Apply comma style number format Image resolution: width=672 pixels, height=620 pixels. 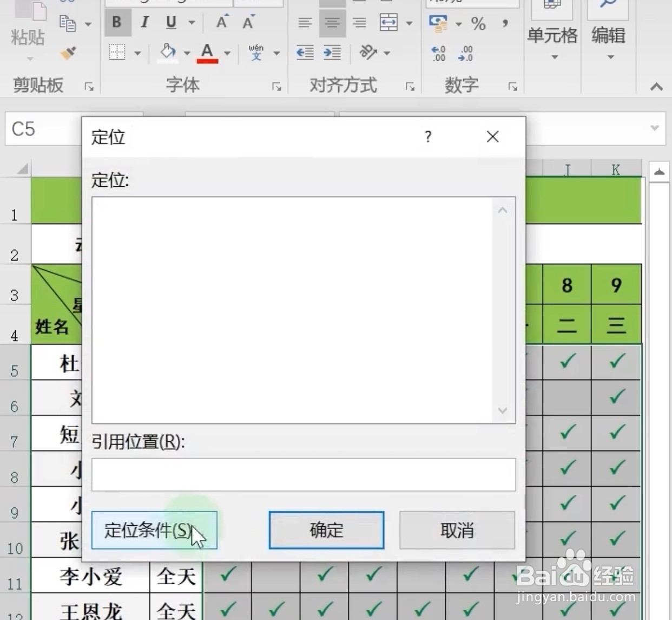(505, 23)
